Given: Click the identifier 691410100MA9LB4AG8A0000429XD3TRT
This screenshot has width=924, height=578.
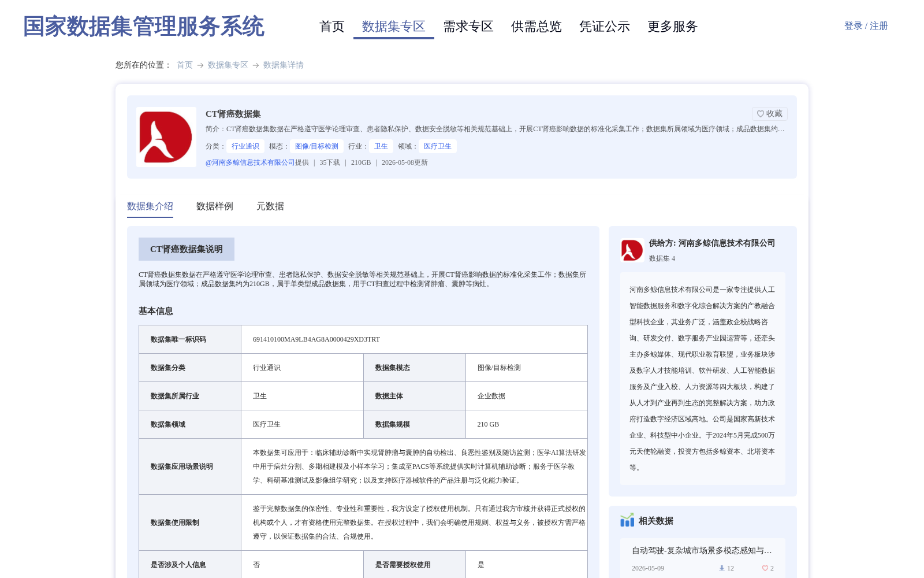Looking at the screenshot, I should (x=316, y=339).
